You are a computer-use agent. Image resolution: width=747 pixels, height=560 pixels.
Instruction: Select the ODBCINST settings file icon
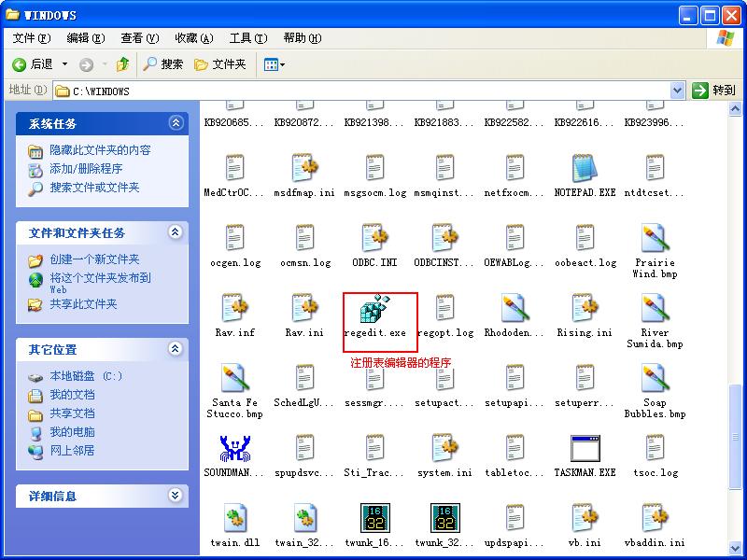(445, 239)
